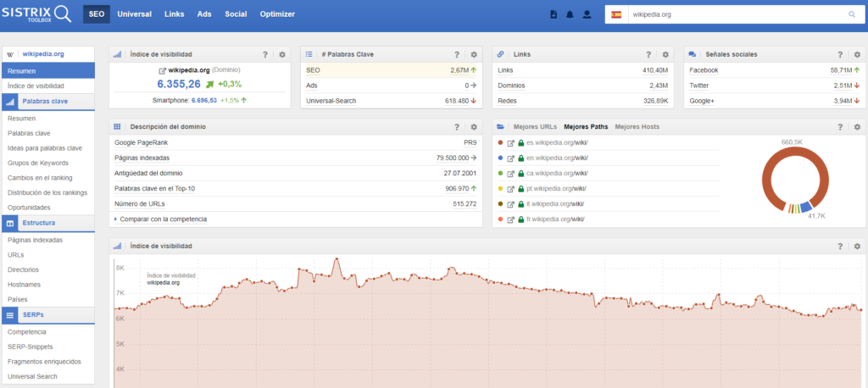868x388 pixels.
Task: Click the external link icon beside wikipedia.org domain
Action: tap(162, 71)
